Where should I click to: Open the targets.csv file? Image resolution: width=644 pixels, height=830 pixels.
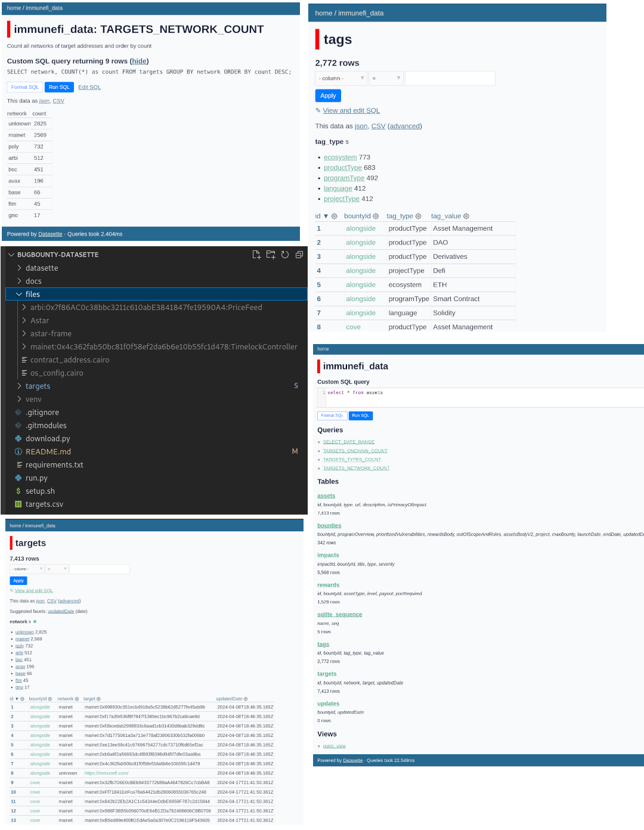(x=44, y=504)
